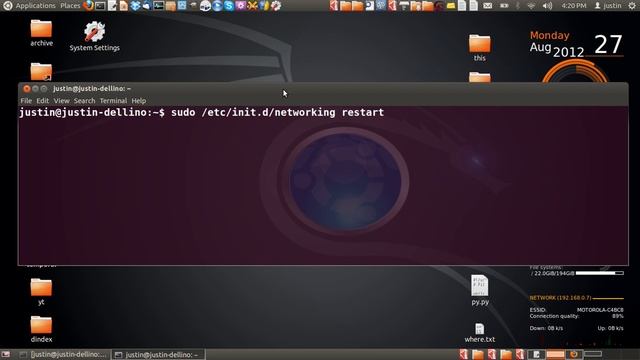
Task: Open the Places menu
Action: (x=70, y=6)
